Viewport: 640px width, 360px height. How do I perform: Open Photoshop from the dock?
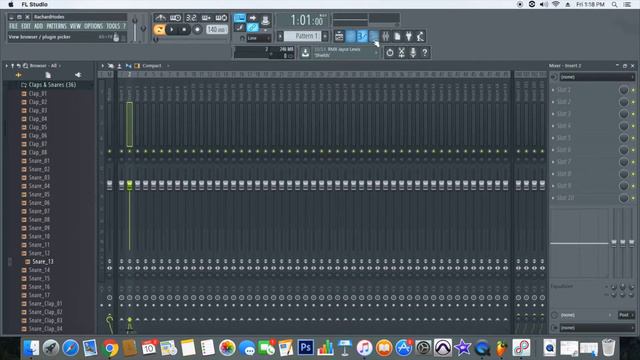[305, 348]
